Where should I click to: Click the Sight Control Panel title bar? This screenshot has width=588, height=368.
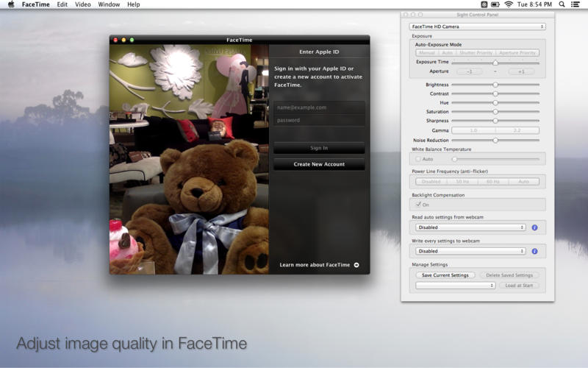pyautogui.click(x=477, y=15)
